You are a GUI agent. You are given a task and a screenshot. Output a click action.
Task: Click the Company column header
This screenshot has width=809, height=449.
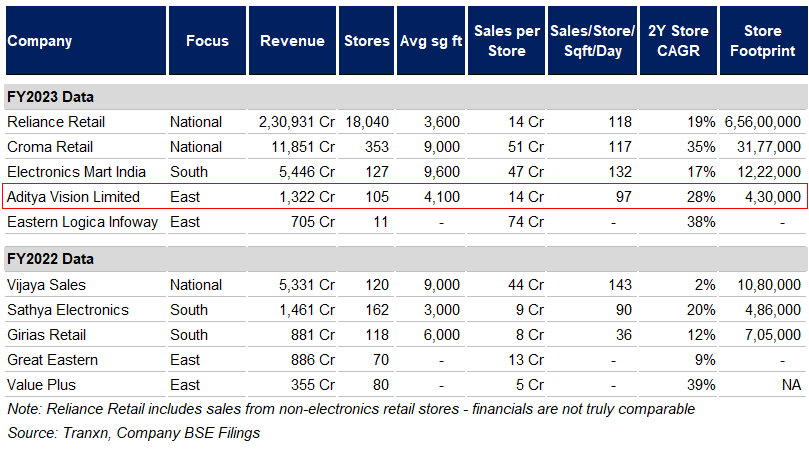pyautogui.click(x=86, y=41)
